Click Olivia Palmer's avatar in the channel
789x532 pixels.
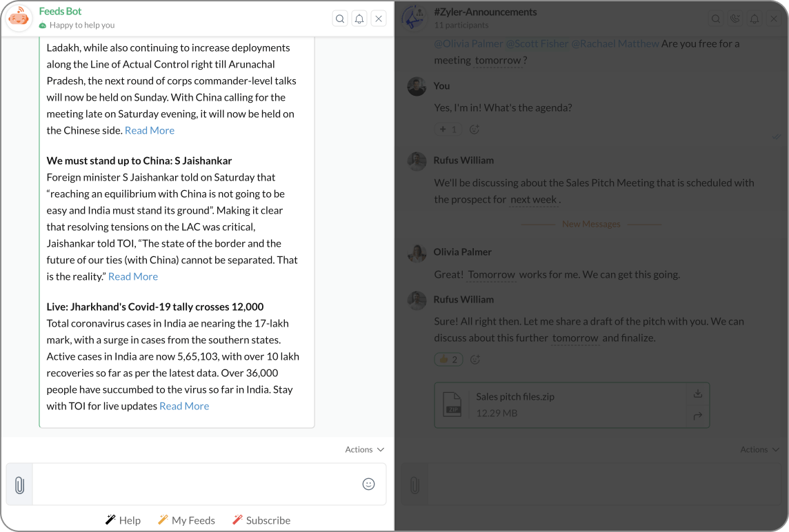(417, 253)
